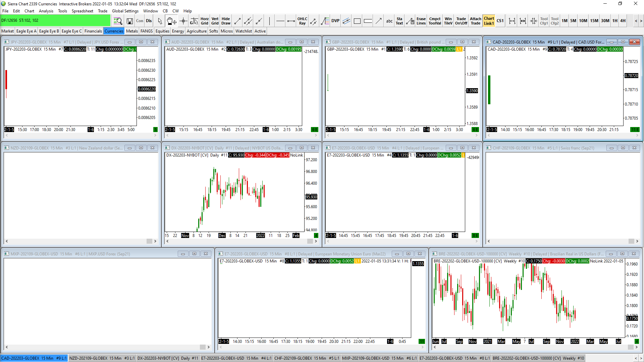Screen dimensions: 644x362
Task: Activate the chart values crosshair tool
Action: pyautogui.click(x=183, y=21)
